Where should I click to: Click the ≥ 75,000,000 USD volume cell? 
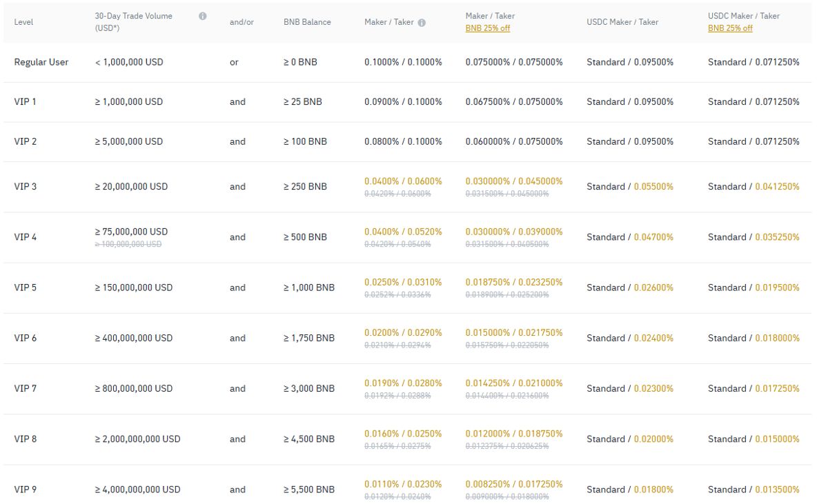point(131,232)
